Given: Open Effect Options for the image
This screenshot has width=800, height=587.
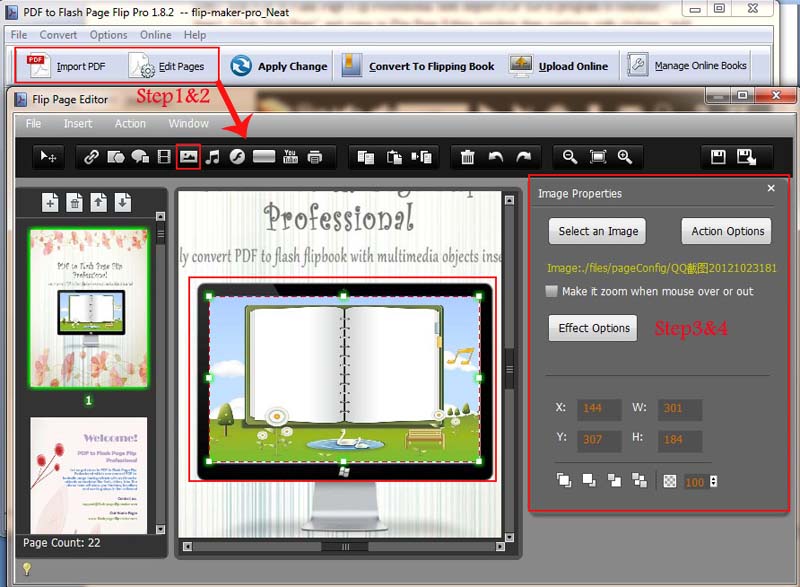Looking at the screenshot, I should click(x=593, y=328).
